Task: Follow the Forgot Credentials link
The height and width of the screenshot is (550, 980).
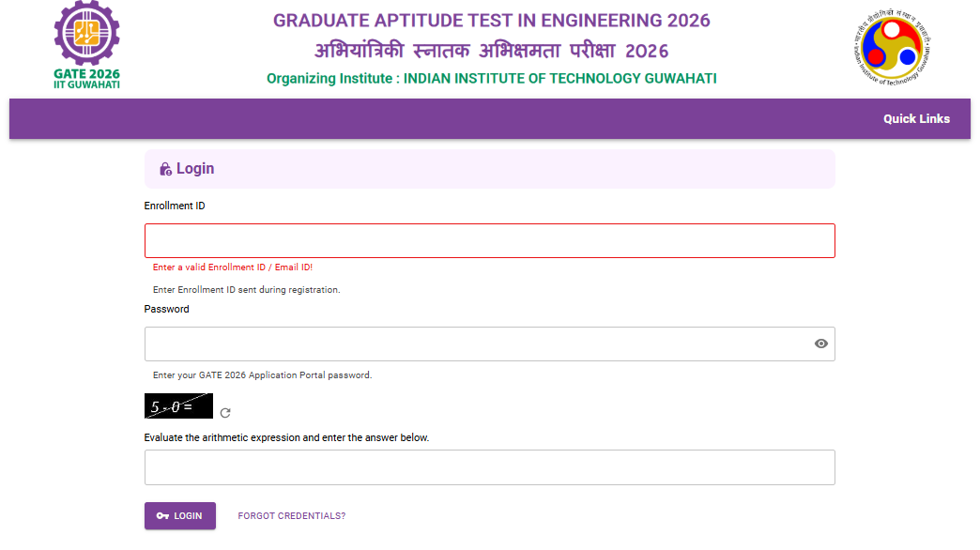Action: coord(292,516)
